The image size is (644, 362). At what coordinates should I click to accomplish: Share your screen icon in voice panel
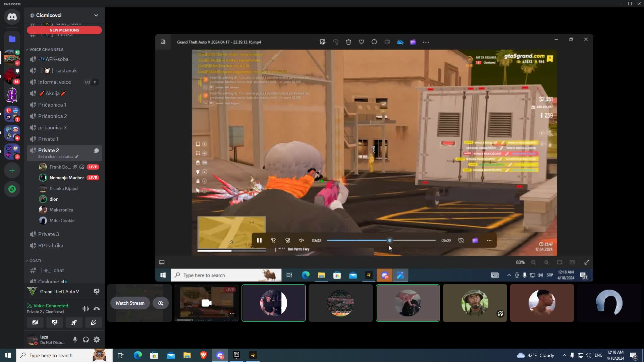tap(55, 322)
